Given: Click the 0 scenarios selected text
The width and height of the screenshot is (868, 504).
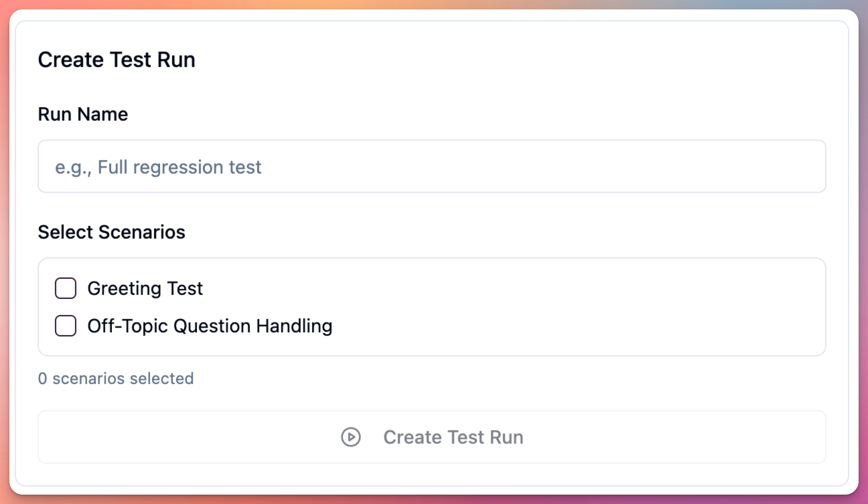Looking at the screenshot, I should coord(116,378).
